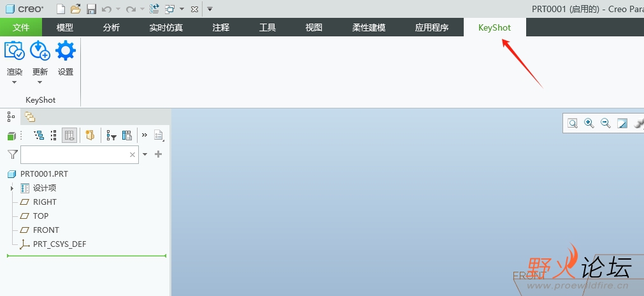Select the 工具 ribbon tab
644x296 pixels.
[268, 27]
